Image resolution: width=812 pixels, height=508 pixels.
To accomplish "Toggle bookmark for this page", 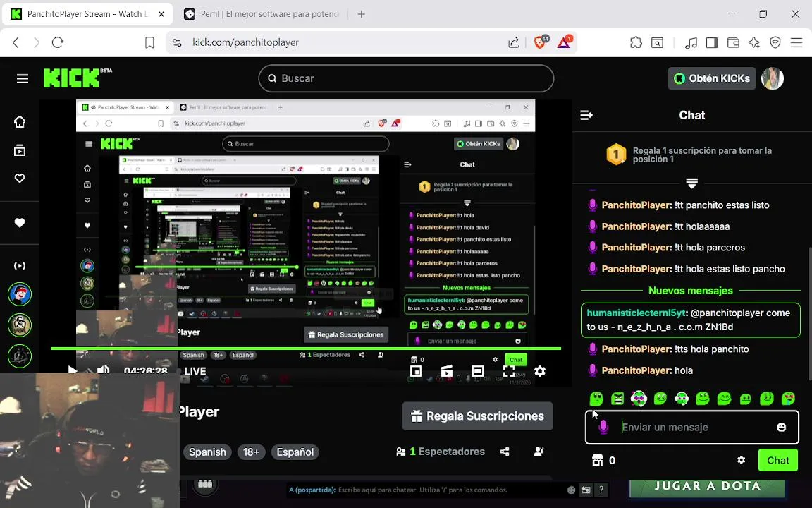I will click(149, 42).
